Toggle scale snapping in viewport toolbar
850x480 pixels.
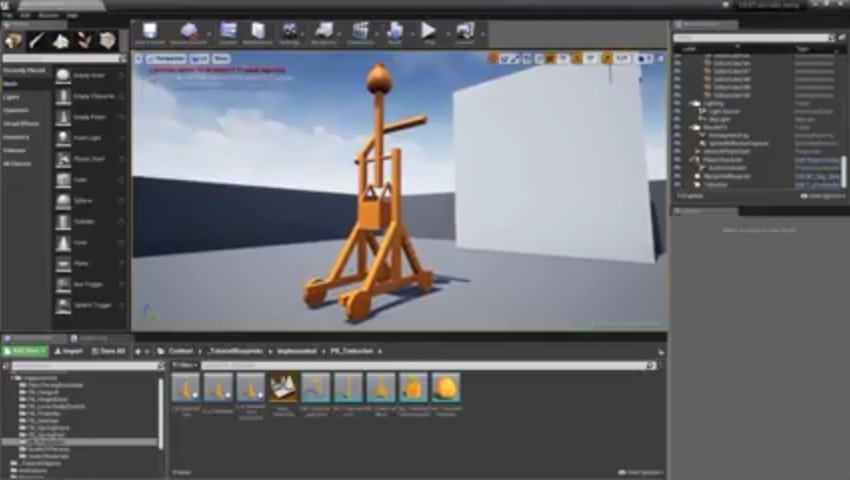[x=607, y=59]
